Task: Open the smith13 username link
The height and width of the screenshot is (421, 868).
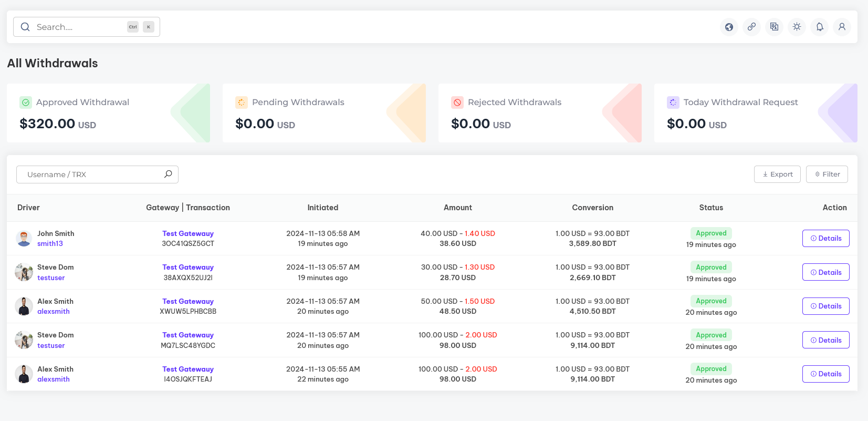Action: click(x=50, y=244)
